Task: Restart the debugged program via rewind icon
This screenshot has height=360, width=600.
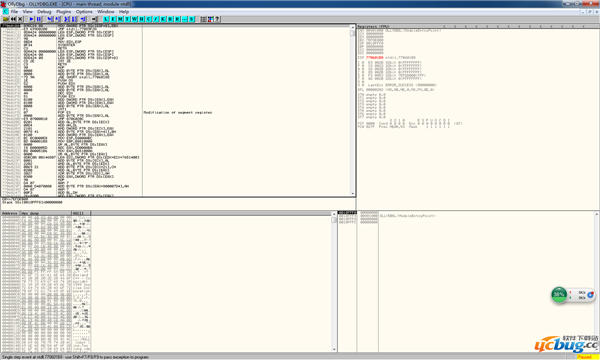Action: pyautogui.click(x=13, y=19)
